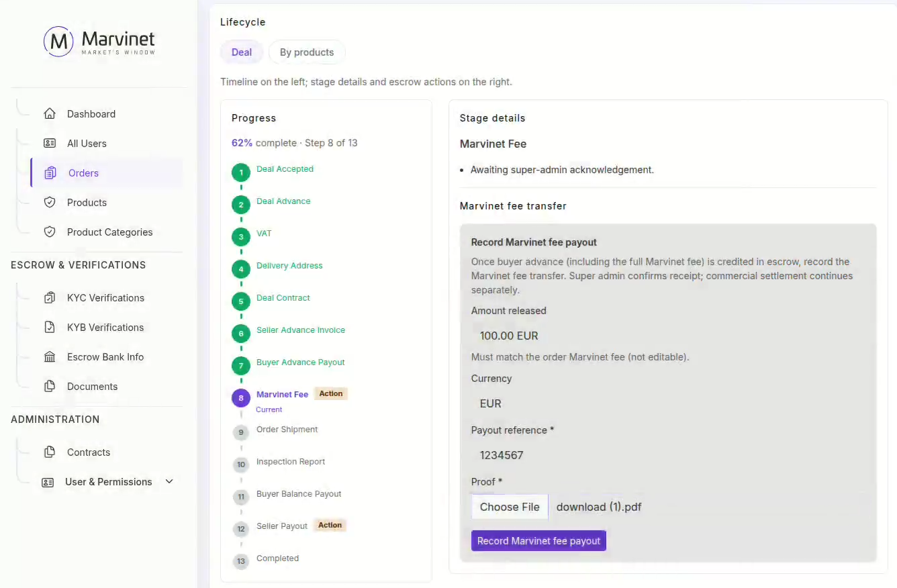Click the Dashboard home icon

50,114
